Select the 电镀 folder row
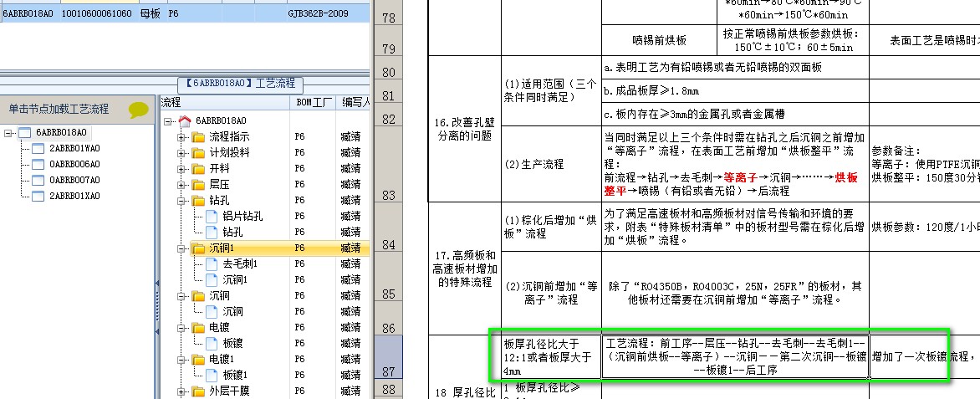This screenshot has width=980, height=399. pyautogui.click(x=219, y=327)
